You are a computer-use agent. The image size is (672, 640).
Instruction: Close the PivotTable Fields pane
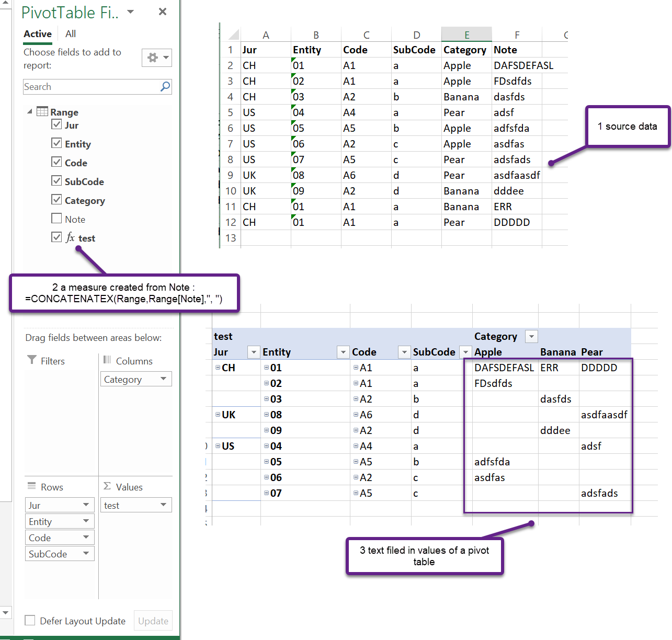point(163,12)
